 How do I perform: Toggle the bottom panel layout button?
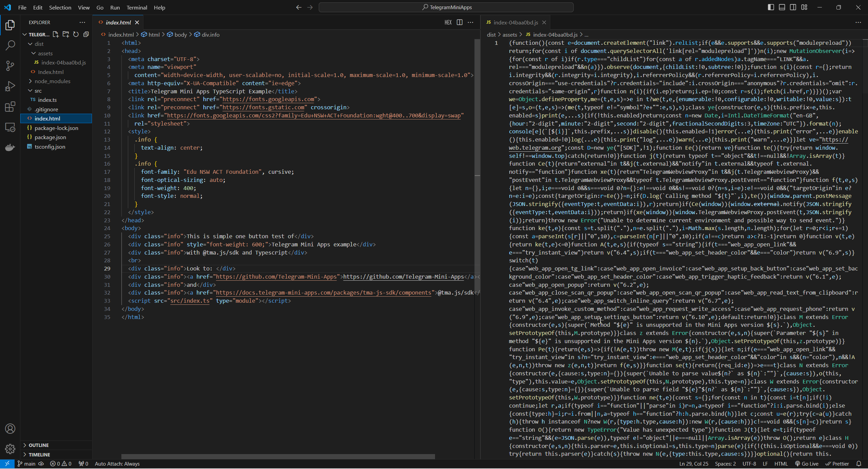782,7
